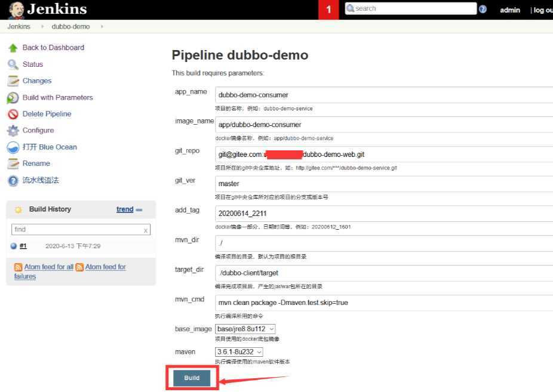Click the Atom feed for failures RSS icon

(79, 267)
